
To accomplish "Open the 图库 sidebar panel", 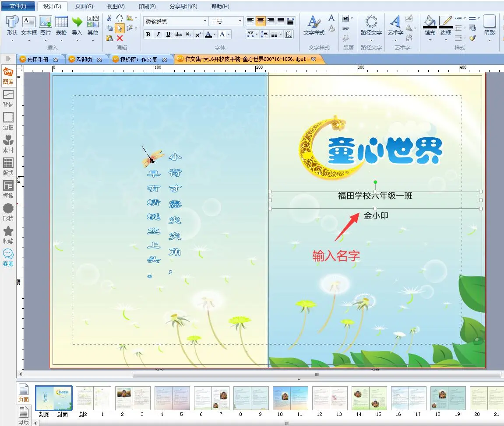I will click(8, 76).
